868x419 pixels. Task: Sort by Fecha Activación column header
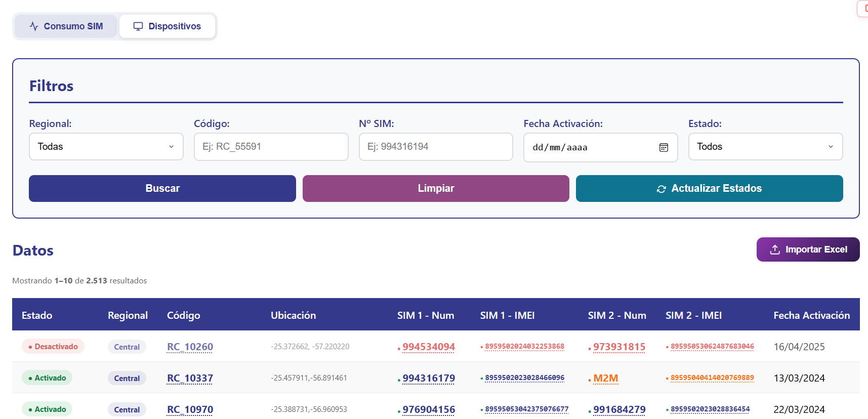tap(811, 315)
